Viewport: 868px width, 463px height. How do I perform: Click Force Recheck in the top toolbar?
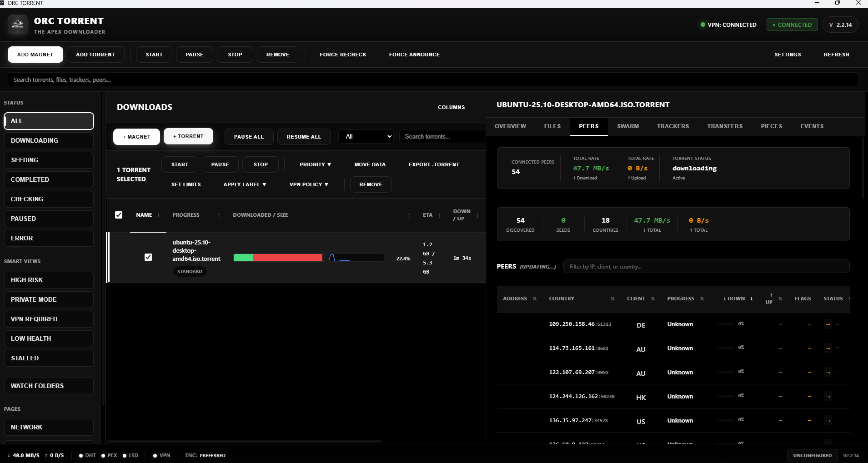(x=343, y=55)
